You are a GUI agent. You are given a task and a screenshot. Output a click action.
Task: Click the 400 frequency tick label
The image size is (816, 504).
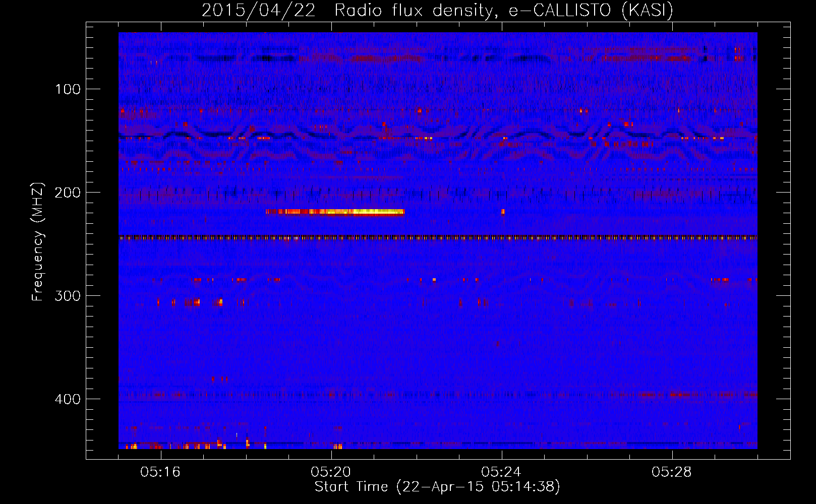pyautogui.click(x=68, y=399)
